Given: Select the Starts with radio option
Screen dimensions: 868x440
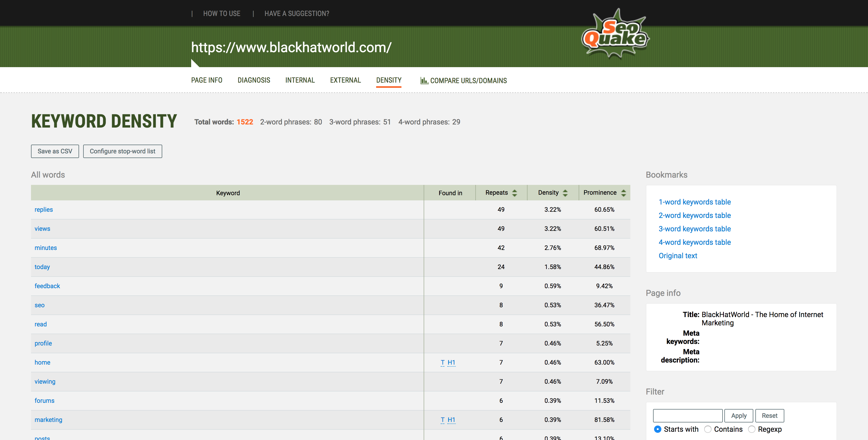Looking at the screenshot, I should (657, 429).
